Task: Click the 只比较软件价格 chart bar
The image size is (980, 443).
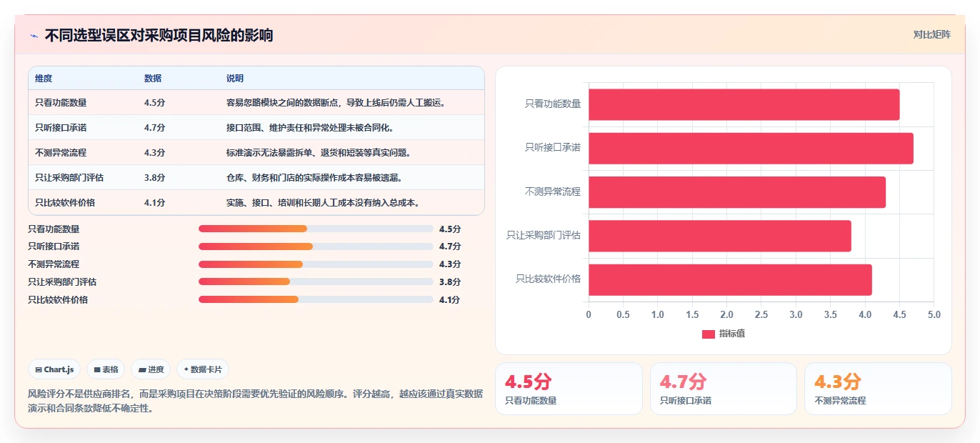Action: [730, 279]
